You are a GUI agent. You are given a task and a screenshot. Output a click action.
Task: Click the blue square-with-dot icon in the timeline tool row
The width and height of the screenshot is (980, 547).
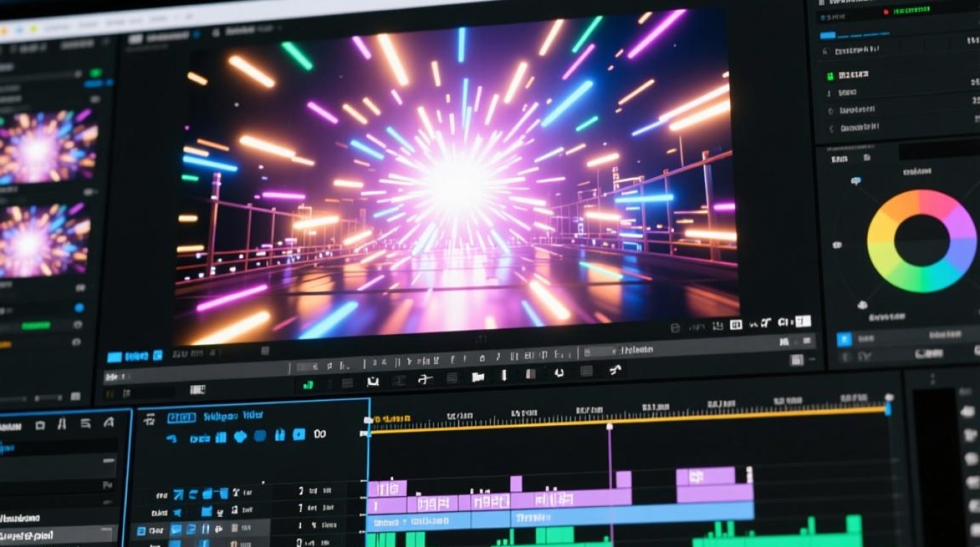[x=299, y=434]
